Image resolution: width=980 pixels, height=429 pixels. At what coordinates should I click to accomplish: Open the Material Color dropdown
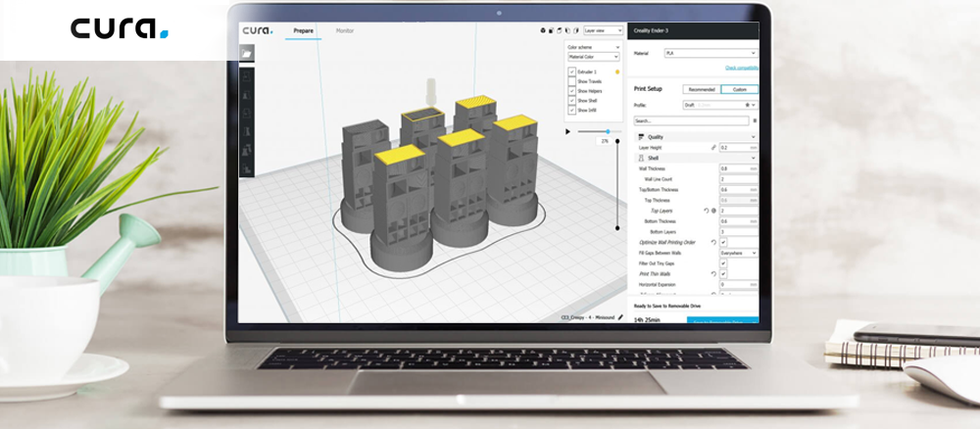tap(593, 57)
